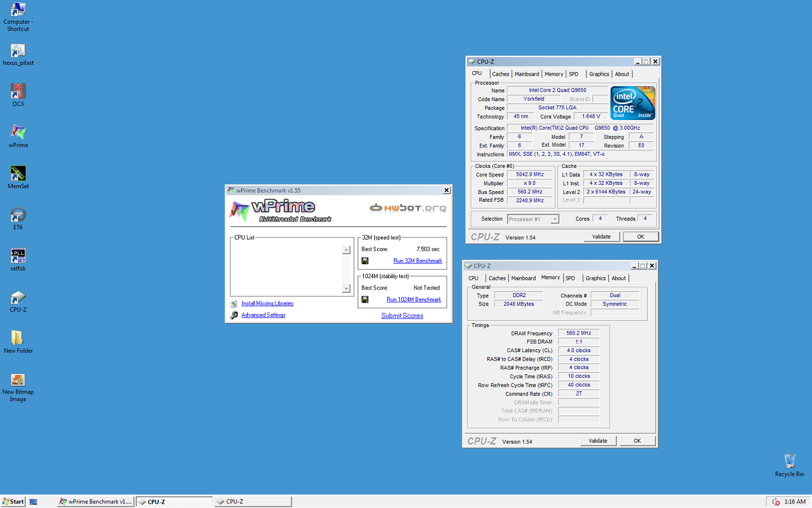Switch to CPU tab in lower CPU-Z window
The width and height of the screenshot is (812, 508).
click(474, 278)
